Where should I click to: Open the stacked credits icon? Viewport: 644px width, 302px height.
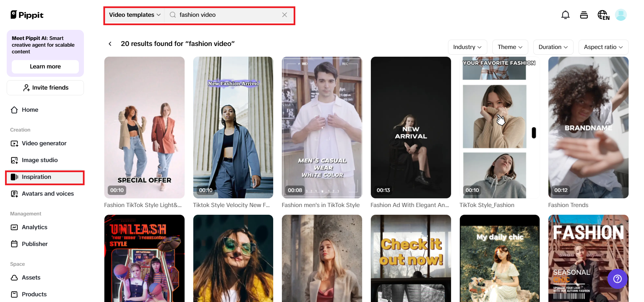tap(584, 15)
